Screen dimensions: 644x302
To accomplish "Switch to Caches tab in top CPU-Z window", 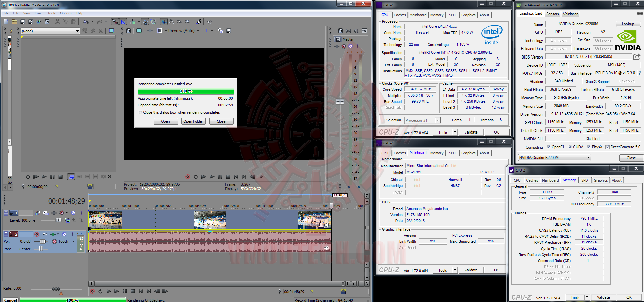I will point(400,15).
